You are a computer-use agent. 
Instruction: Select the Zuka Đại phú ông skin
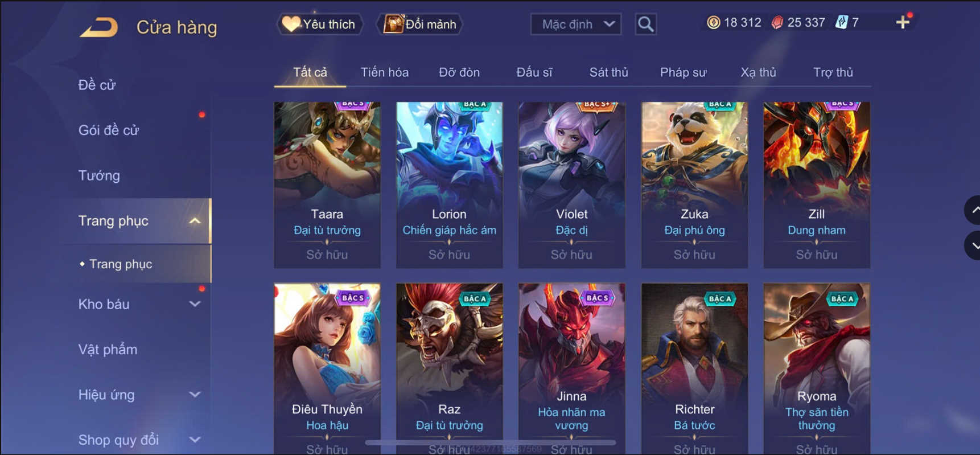[694, 185]
